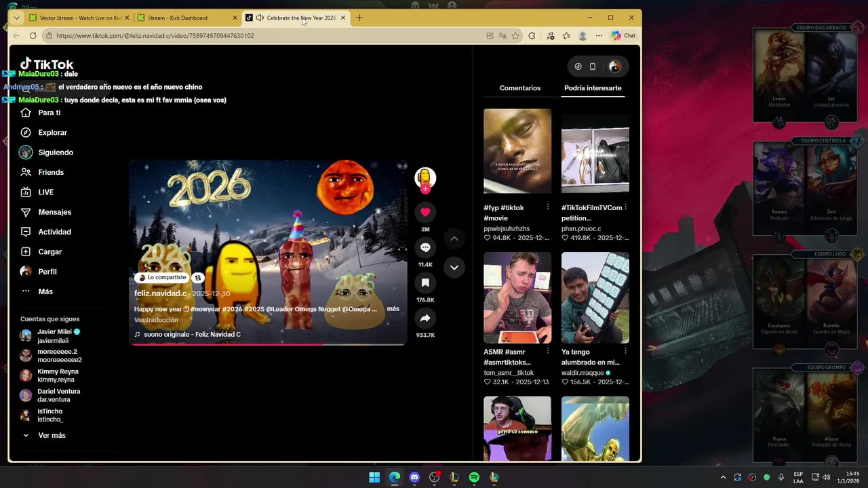Follow creator via plus on avatar
This screenshot has width=868, height=488.
coord(425,189)
